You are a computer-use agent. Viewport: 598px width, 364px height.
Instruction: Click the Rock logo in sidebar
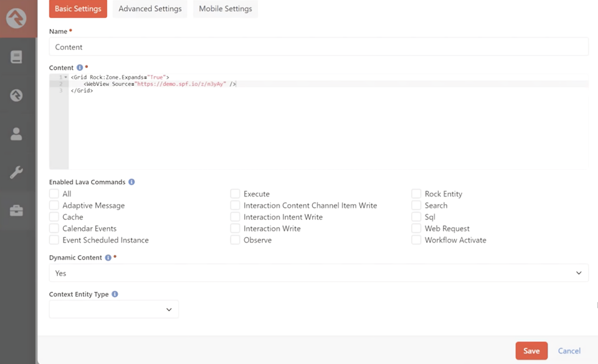(x=16, y=18)
